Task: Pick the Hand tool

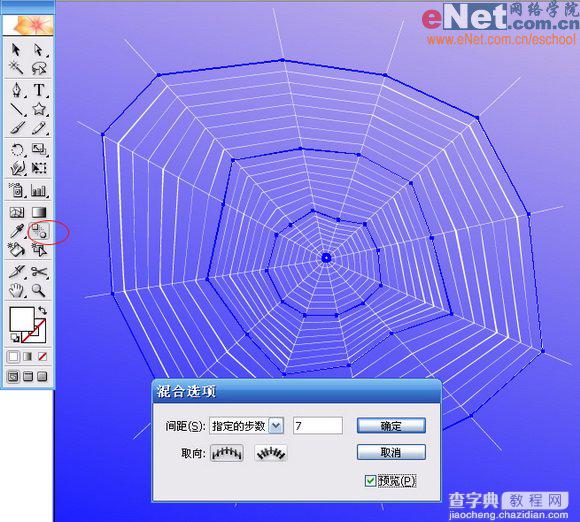Action: click(17, 290)
